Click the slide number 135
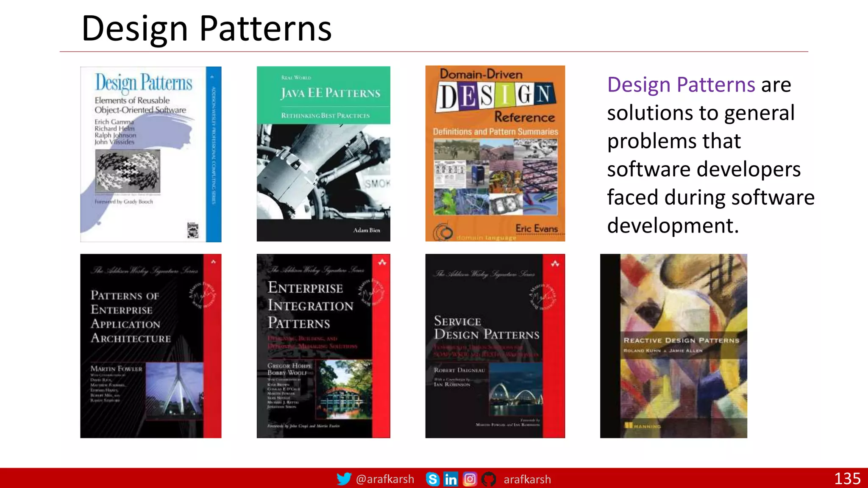 [847, 479]
